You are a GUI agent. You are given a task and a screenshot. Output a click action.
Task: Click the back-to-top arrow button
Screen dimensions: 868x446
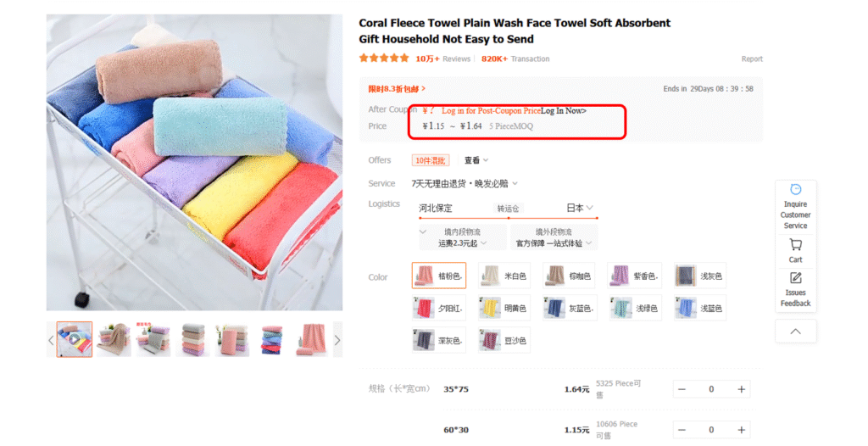pos(795,332)
